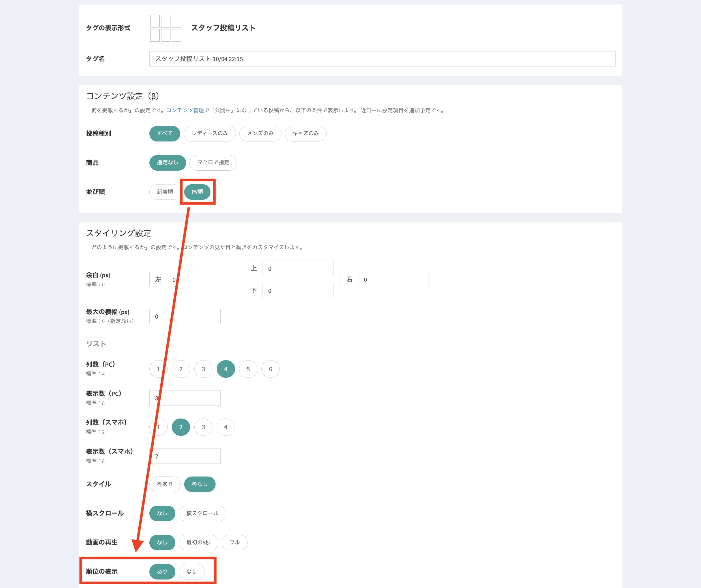Set video playback to 最初の5秒
Screen dimensions: 701x588
tap(198, 542)
